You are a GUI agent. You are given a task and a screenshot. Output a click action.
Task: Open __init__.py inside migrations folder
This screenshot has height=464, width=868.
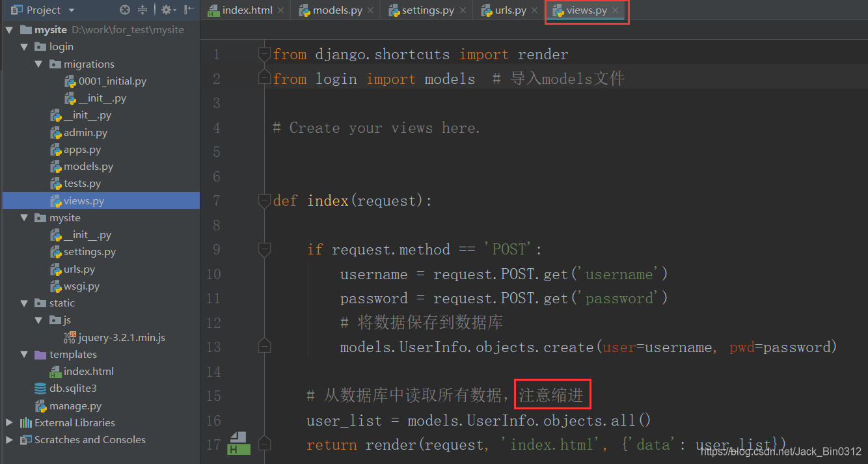coord(102,98)
